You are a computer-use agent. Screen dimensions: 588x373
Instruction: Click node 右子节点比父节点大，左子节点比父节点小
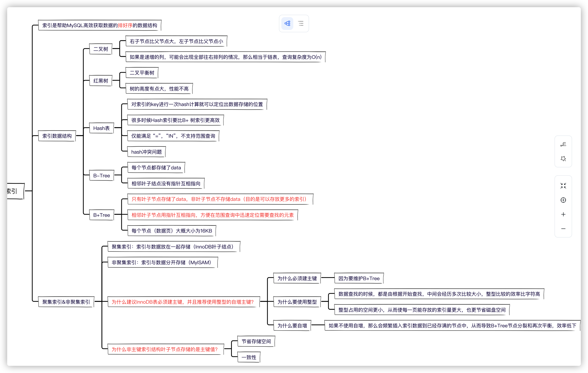click(x=176, y=41)
